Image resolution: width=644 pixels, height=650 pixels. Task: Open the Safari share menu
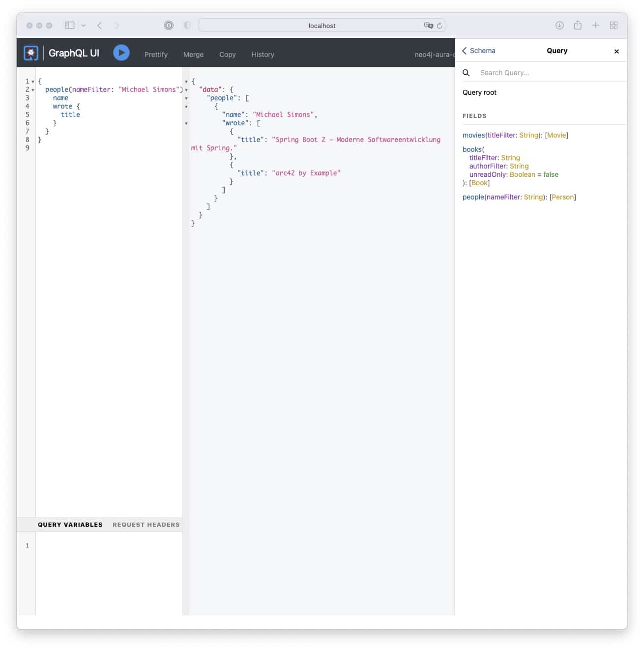click(x=578, y=25)
